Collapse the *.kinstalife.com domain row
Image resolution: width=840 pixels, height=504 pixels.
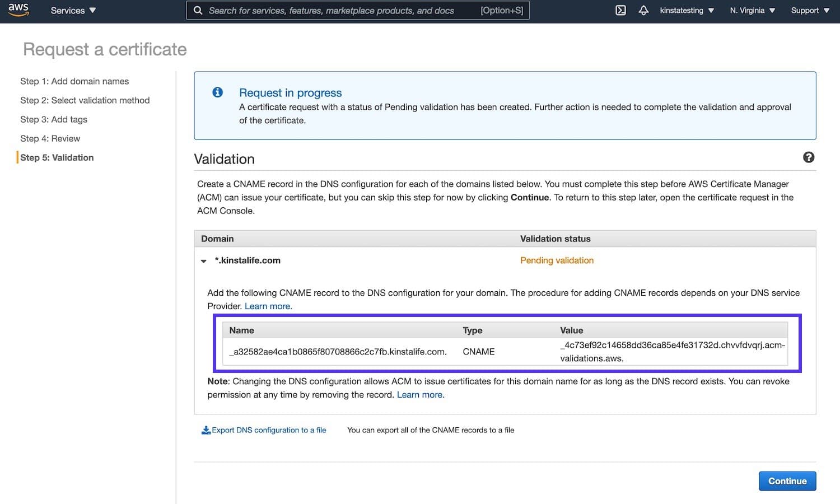click(x=204, y=260)
